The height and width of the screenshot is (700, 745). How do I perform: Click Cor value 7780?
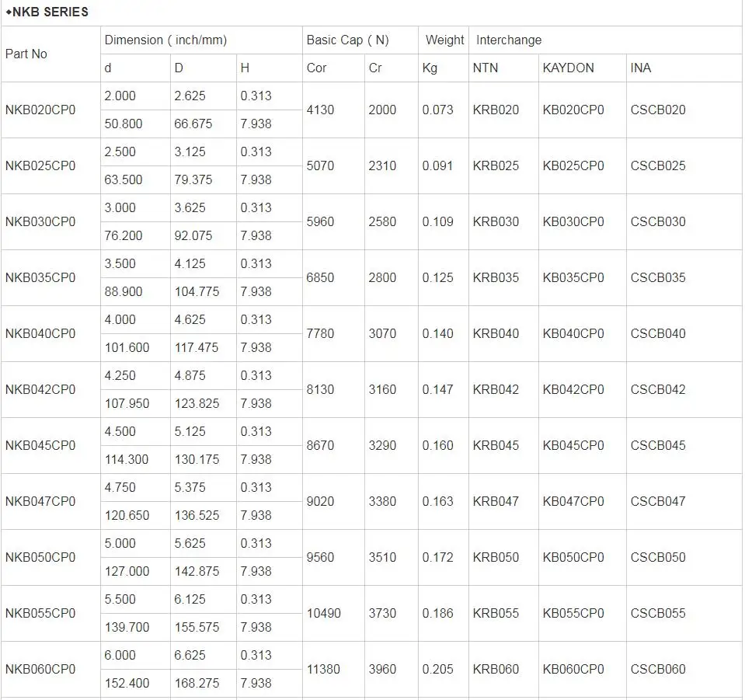[x=320, y=333]
